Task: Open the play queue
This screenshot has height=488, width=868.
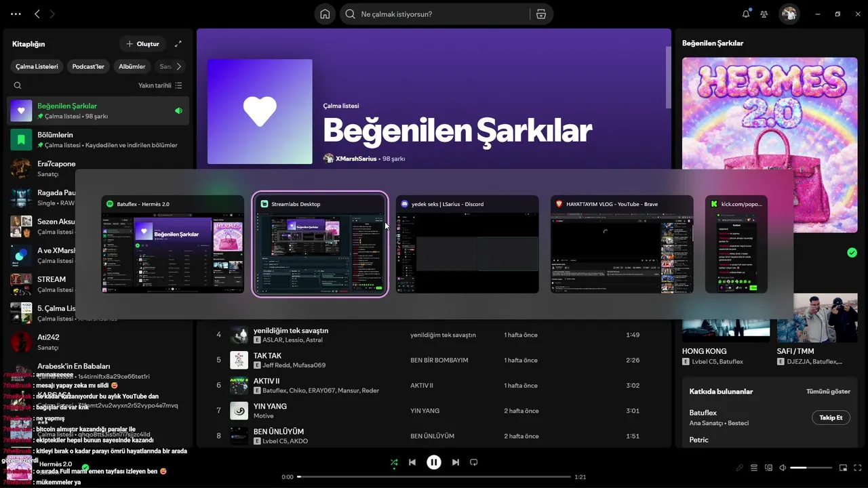Action: pyautogui.click(x=754, y=468)
